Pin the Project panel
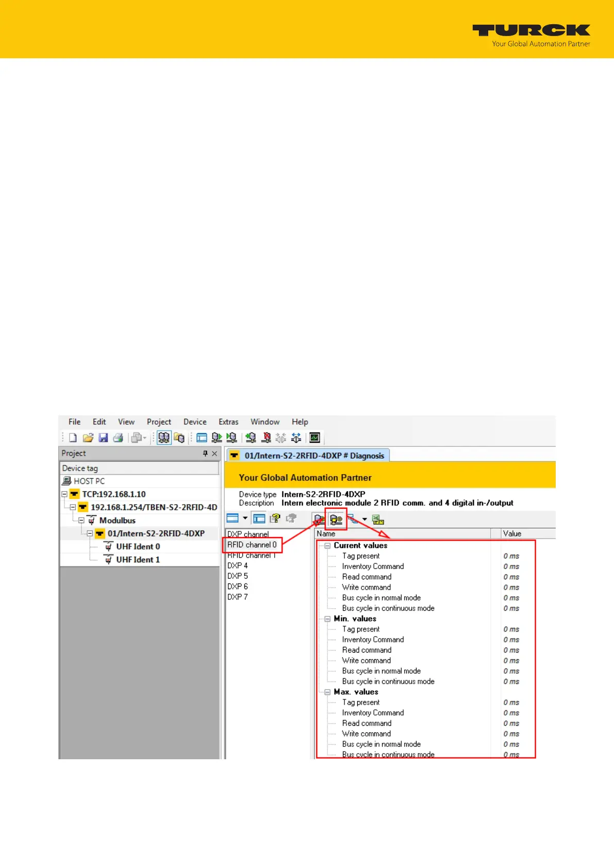Screen dimensions: 614x868 205,454
